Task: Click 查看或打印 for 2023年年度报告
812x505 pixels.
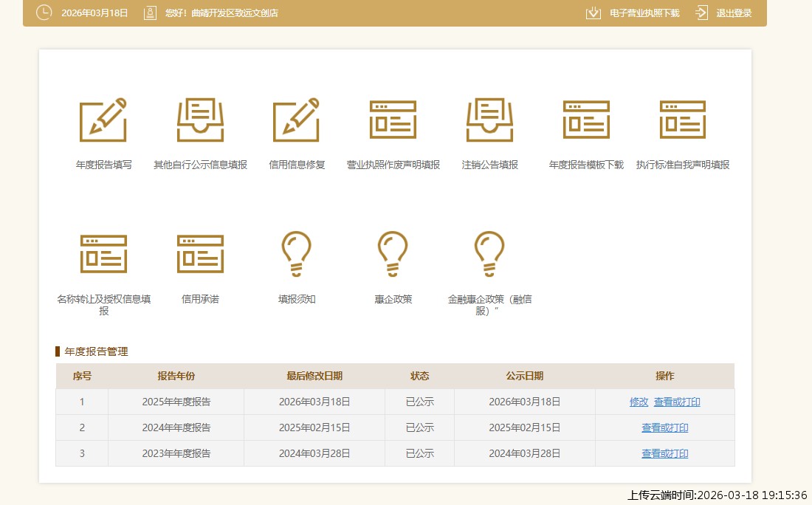Action: (664, 454)
